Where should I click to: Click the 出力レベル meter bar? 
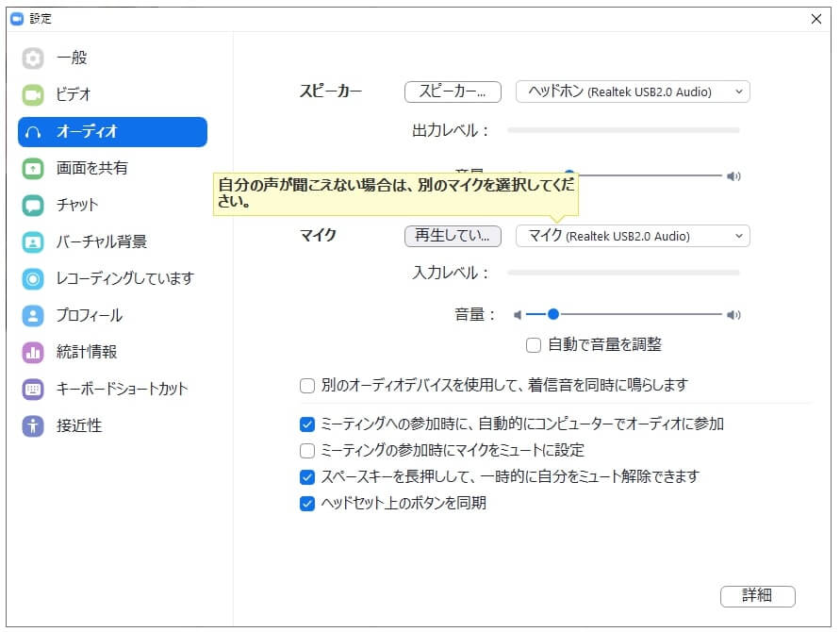pos(623,130)
